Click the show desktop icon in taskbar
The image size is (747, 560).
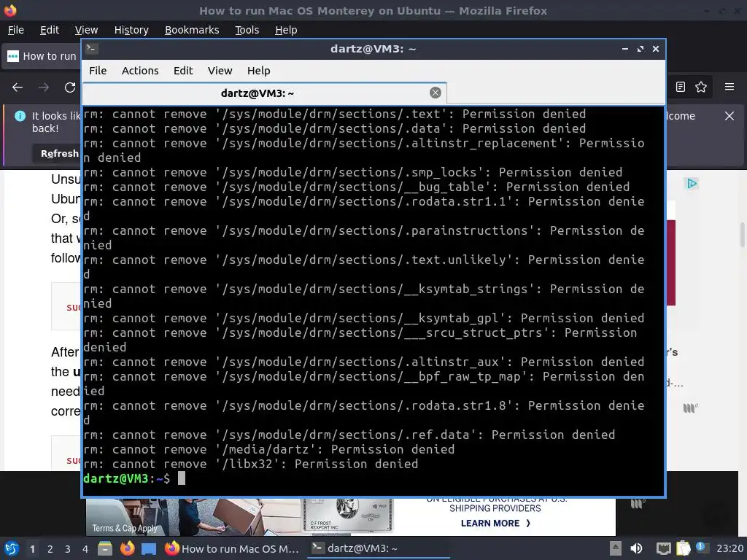(x=149, y=549)
